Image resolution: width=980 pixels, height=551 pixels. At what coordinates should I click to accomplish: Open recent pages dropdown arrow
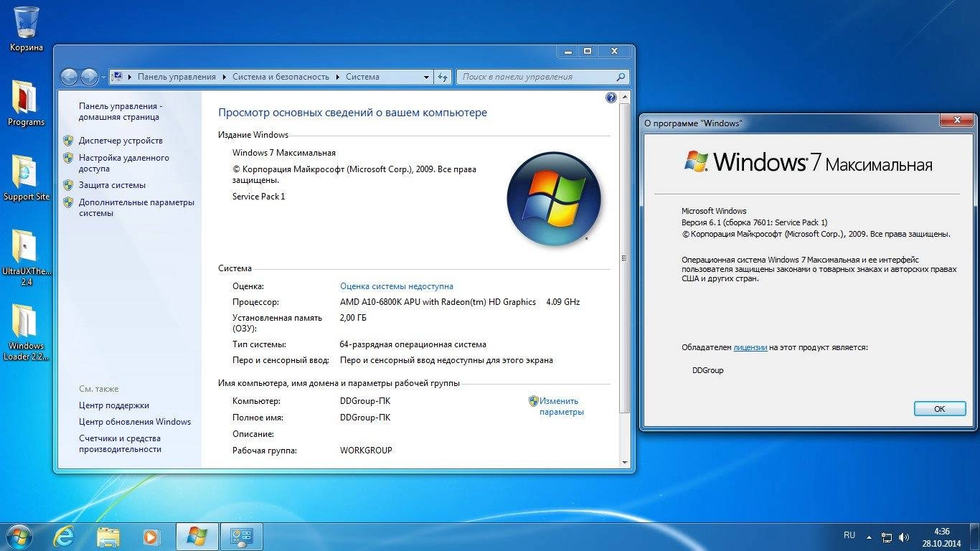103,77
